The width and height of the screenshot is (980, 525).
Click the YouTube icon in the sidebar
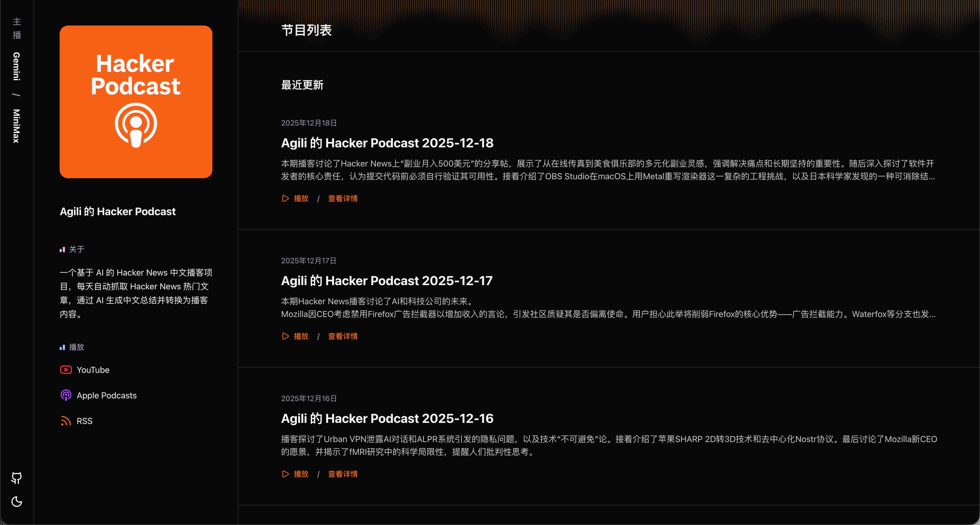pos(65,369)
